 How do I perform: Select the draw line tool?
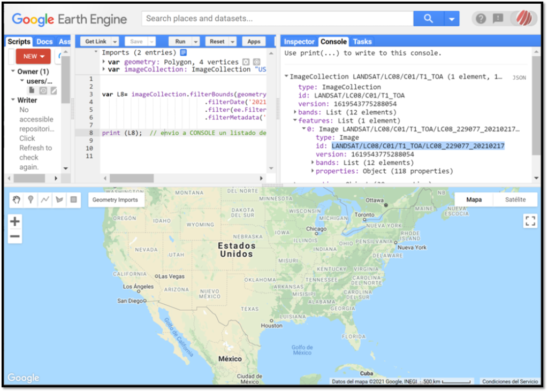45,200
